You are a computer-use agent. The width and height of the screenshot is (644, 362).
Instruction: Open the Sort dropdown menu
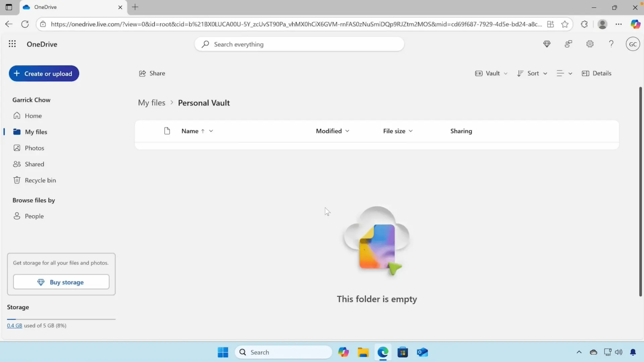click(x=532, y=73)
